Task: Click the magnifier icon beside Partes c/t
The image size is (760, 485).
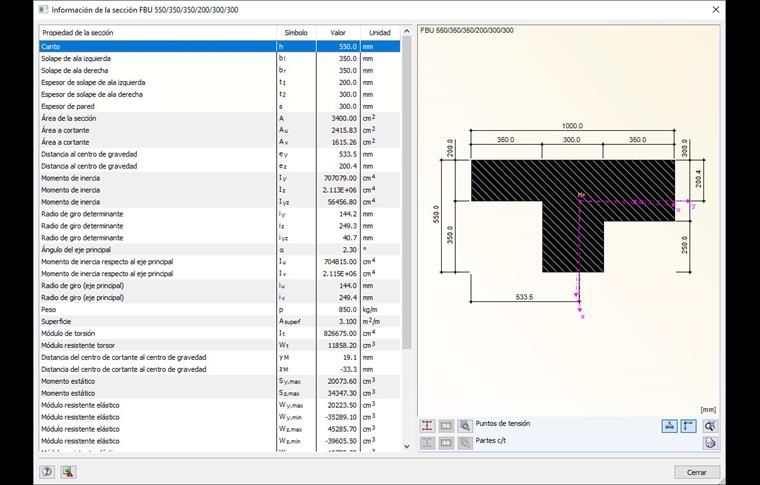Action: (x=465, y=442)
